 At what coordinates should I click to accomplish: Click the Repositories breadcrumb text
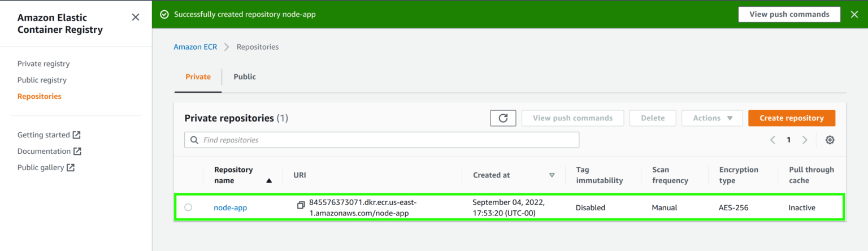(258, 47)
